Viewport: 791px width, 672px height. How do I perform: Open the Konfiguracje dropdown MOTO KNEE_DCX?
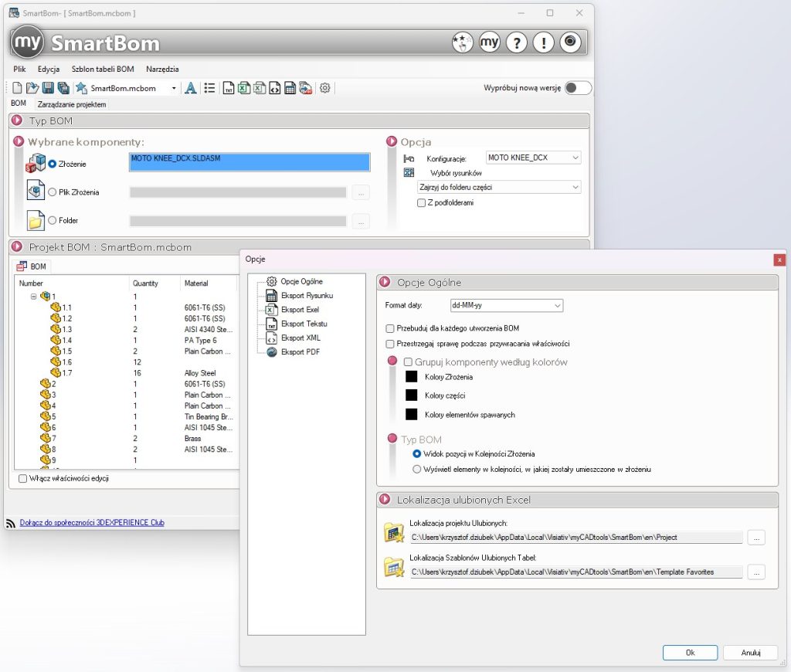[x=533, y=158]
